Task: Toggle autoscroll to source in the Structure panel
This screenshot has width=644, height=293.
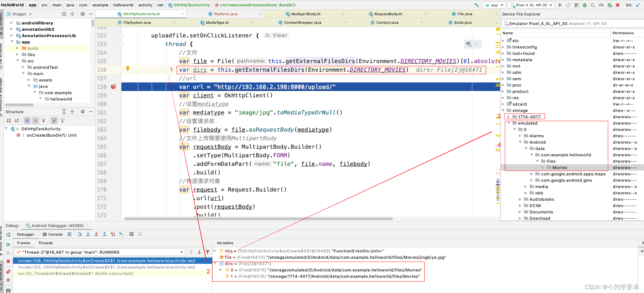Action: point(54,120)
